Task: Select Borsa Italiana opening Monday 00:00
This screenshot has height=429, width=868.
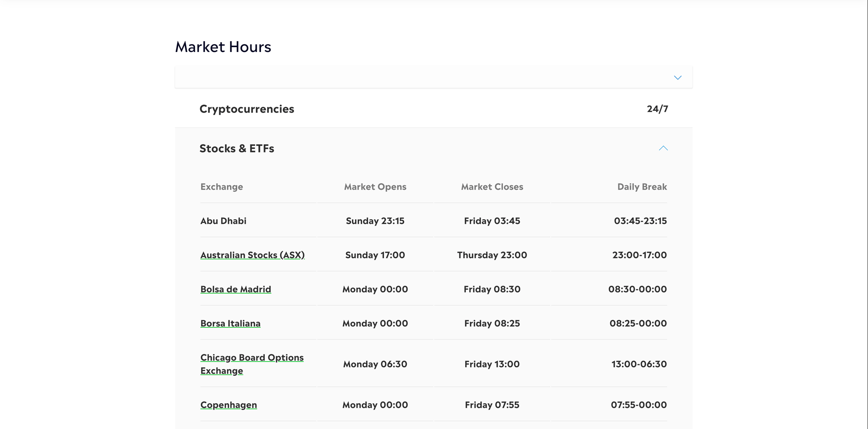Action: 375,324
